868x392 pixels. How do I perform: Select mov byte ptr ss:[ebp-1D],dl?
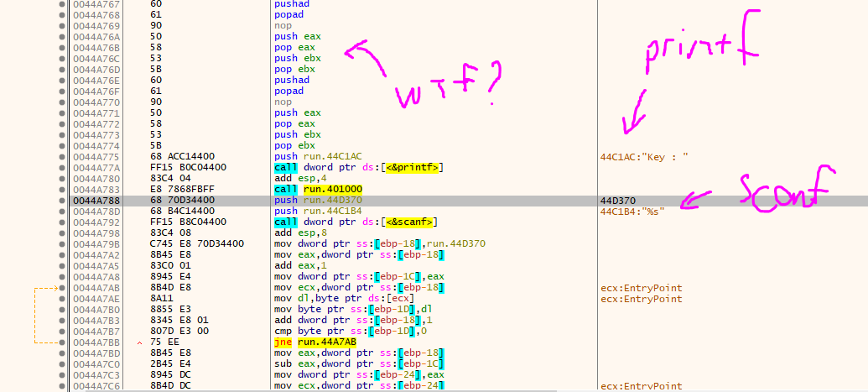[x=354, y=310]
